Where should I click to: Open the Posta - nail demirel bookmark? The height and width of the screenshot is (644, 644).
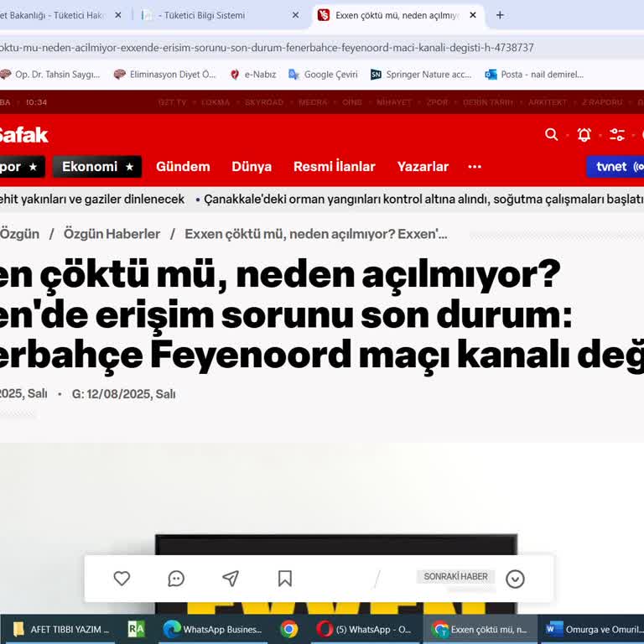tap(534, 75)
